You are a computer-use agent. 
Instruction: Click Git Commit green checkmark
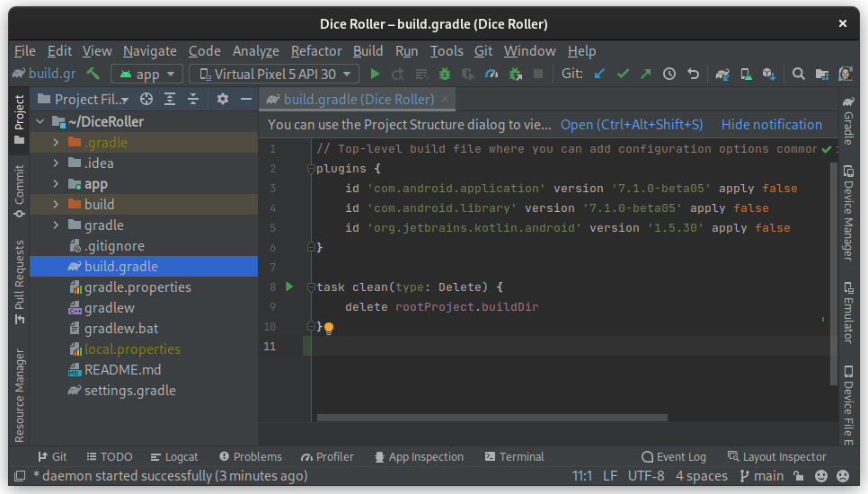(623, 74)
